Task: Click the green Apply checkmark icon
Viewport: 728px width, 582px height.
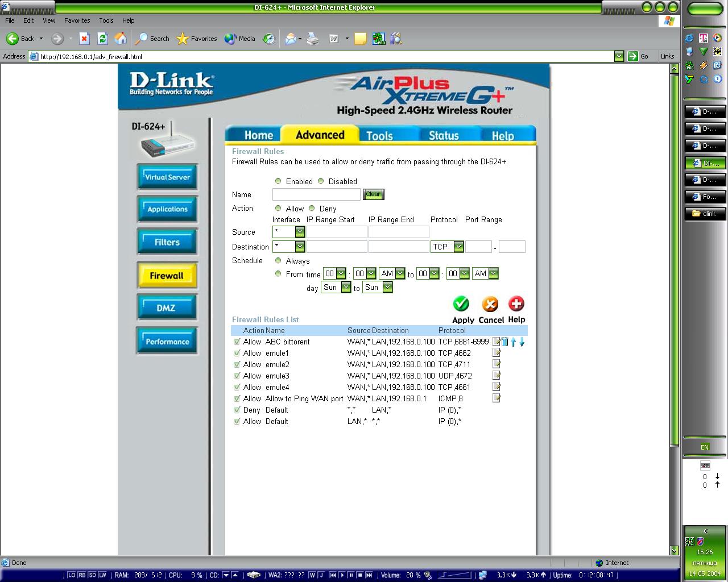Action: coord(461,304)
